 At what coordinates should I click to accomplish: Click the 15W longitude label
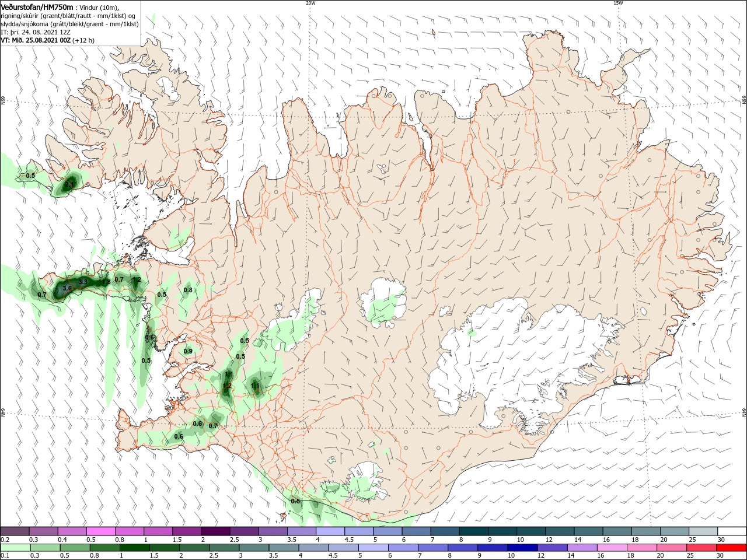pyautogui.click(x=618, y=3)
